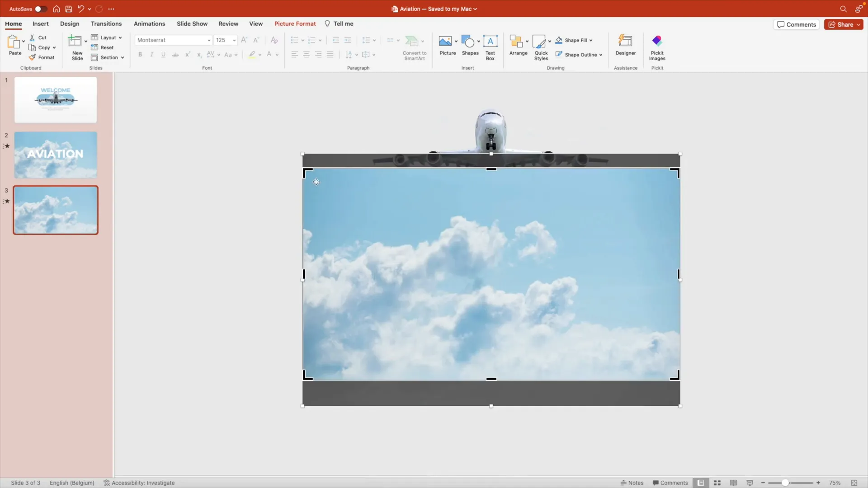Image resolution: width=868 pixels, height=488 pixels.
Task: Click the Undo arrow icon
Action: tap(81, 9)
